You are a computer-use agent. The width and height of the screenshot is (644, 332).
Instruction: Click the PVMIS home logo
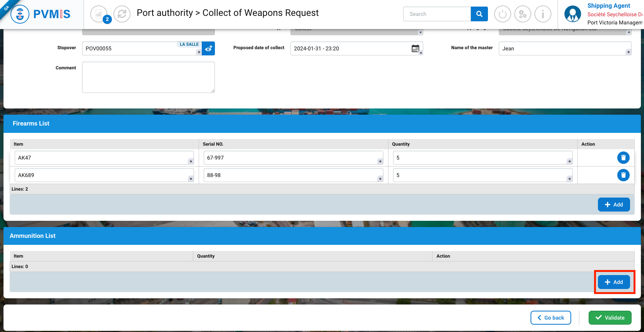41,14
